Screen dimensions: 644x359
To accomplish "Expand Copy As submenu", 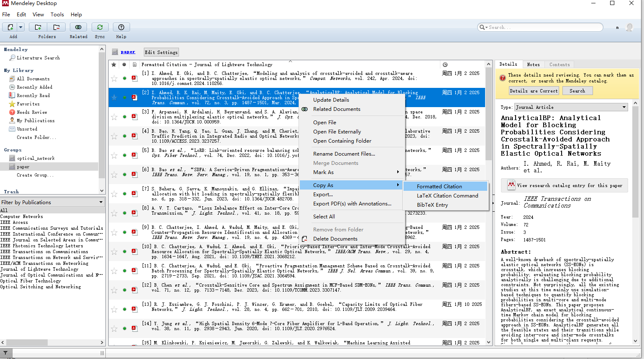I will point(352,185).
